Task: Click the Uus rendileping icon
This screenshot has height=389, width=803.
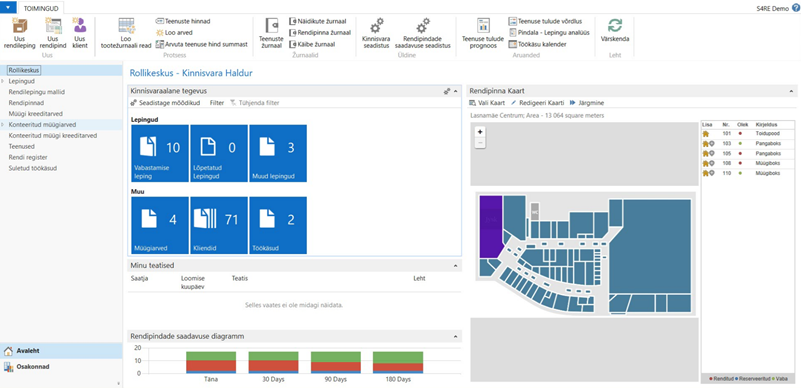Action: (x=20, y=26)
